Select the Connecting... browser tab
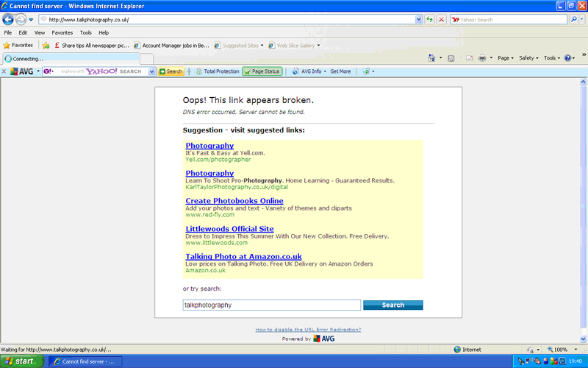 tap(71, 59)
